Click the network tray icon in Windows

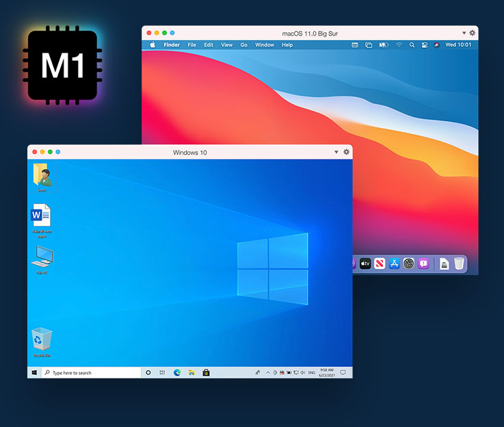296,373
